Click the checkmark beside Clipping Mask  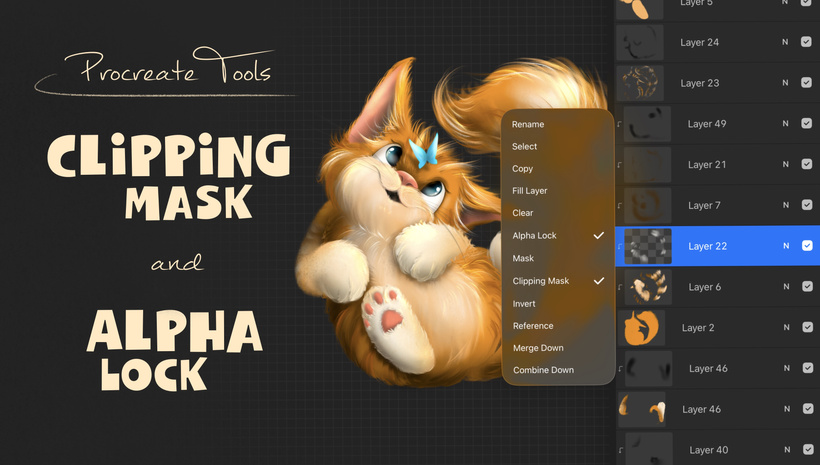coord(598,281)
